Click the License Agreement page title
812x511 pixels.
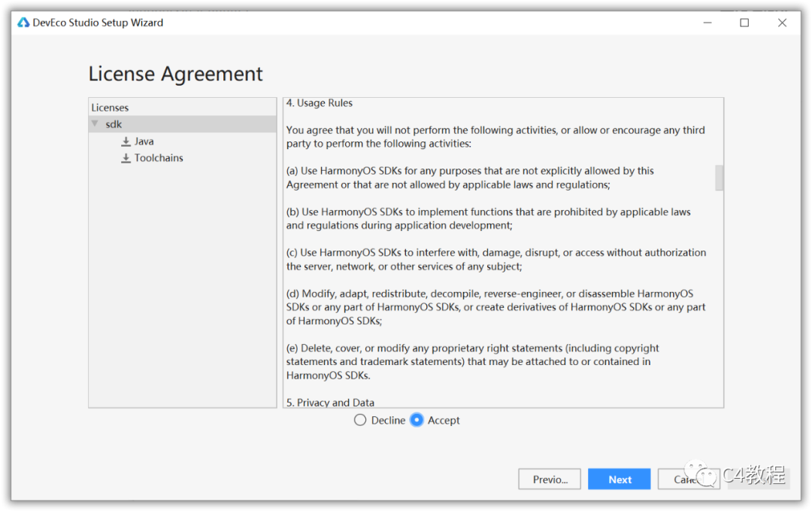175,74
